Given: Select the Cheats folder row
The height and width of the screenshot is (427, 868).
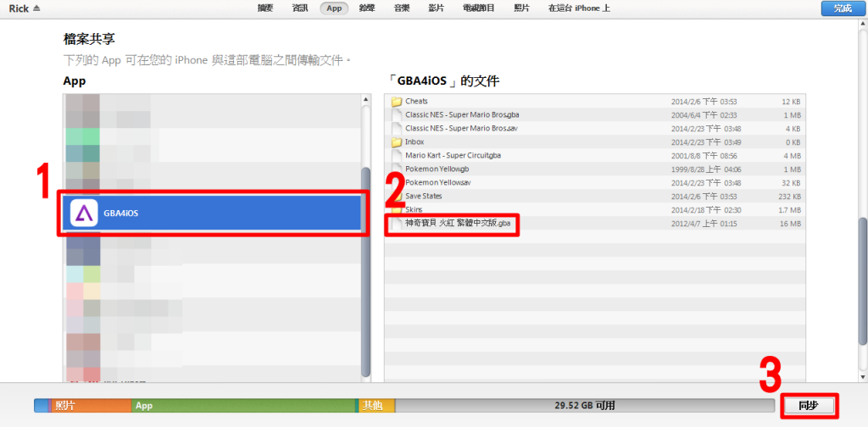Looking at the screenshot, I should pyautogui.click(x=594, y=102).
